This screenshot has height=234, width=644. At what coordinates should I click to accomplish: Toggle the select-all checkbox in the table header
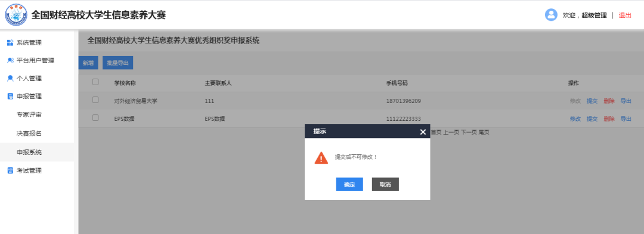tap(95, 82)
